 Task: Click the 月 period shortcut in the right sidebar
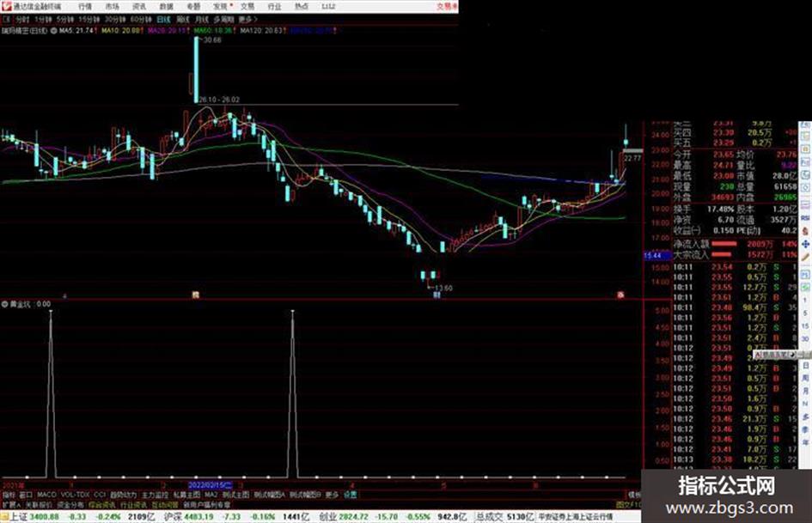coord(805,392)
